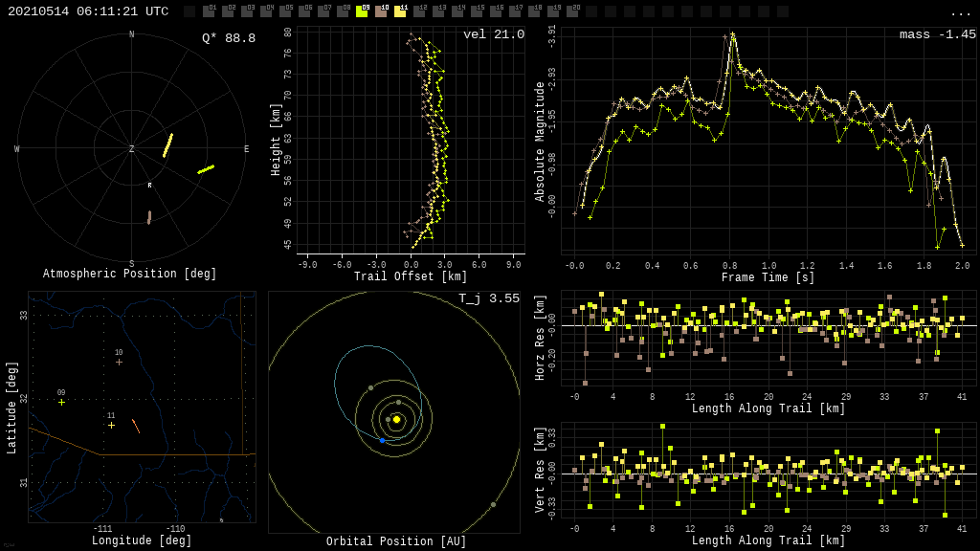980x551 pixels.
Task: Click the date and time UTC label
Action: 88,11
